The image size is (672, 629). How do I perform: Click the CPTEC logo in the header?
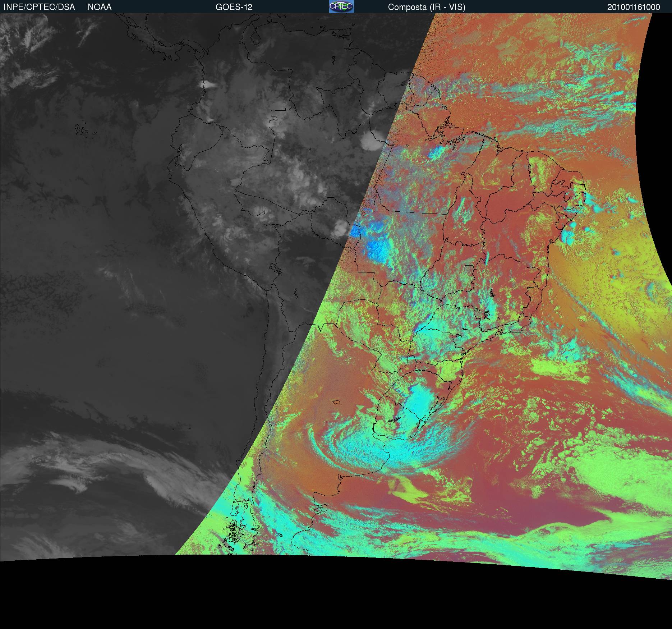341,6
